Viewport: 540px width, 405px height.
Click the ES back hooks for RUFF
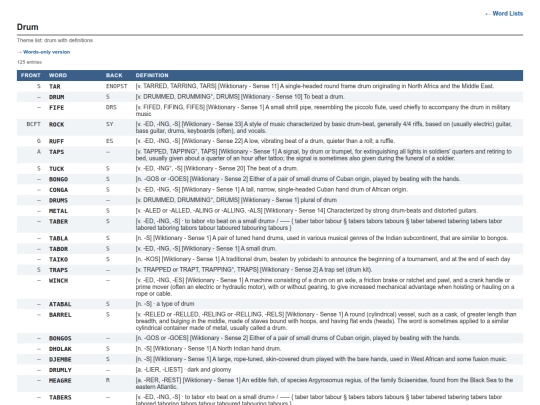tap(109, 141)
